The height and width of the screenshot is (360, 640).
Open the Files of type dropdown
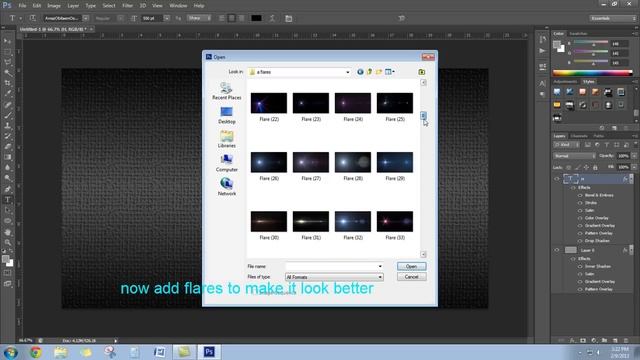[x=380, y=277]
